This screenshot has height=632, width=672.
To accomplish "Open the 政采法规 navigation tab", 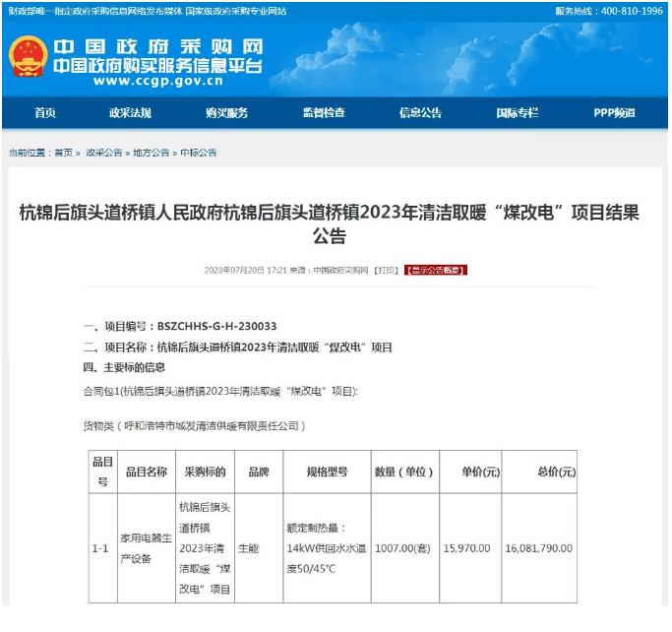I will pyautogui.click(x=130, y=113).
